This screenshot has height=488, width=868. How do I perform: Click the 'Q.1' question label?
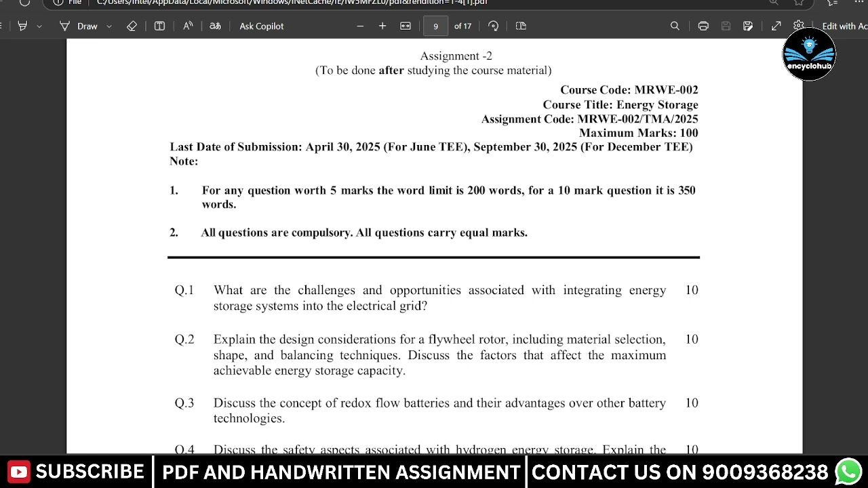pyautogui.click(x=184, y=290)
